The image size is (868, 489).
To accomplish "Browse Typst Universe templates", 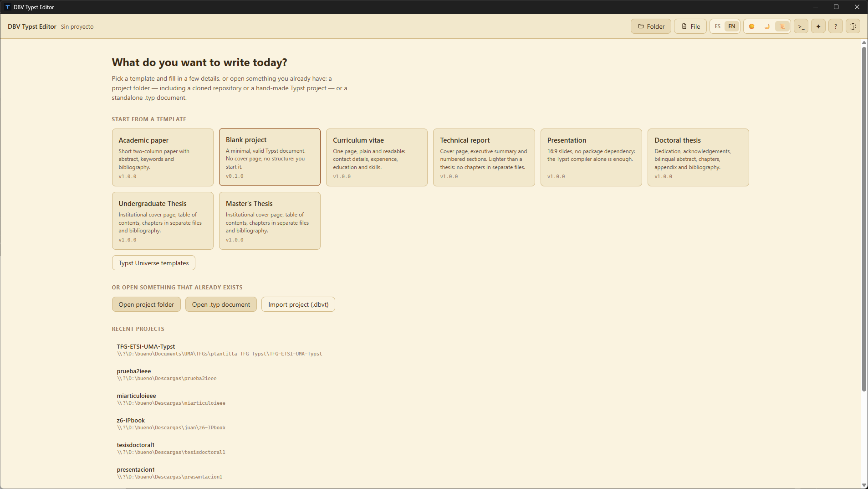I will pos(153,263).
